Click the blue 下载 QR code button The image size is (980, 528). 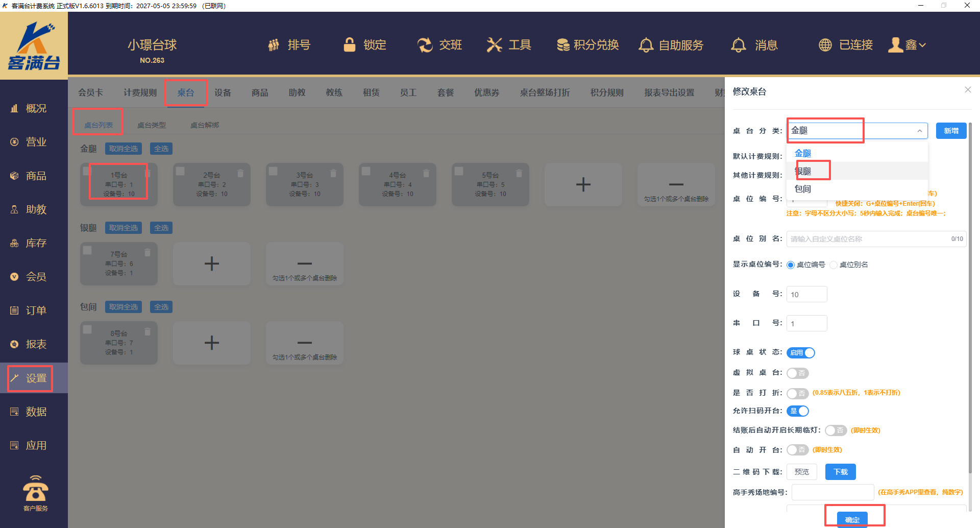840,472
